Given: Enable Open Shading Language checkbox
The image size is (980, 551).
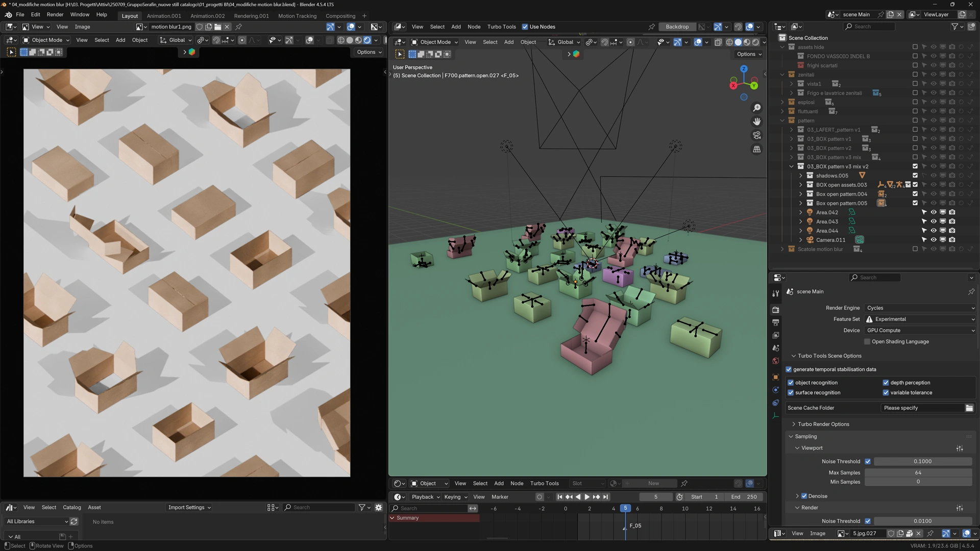Looking at the screenshot, I should 867,341.
